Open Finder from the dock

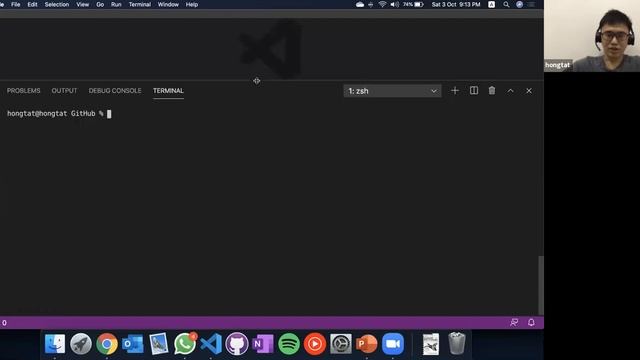55,344
